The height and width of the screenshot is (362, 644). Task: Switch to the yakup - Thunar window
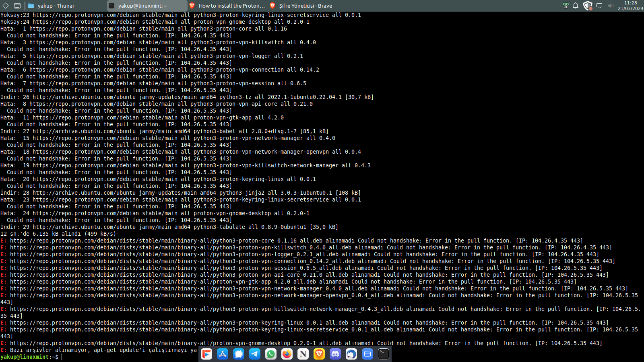(x=65, y=6)
